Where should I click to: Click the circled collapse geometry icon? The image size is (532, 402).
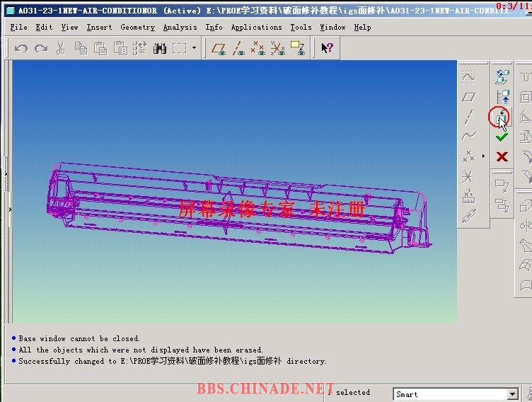[501, 117]
